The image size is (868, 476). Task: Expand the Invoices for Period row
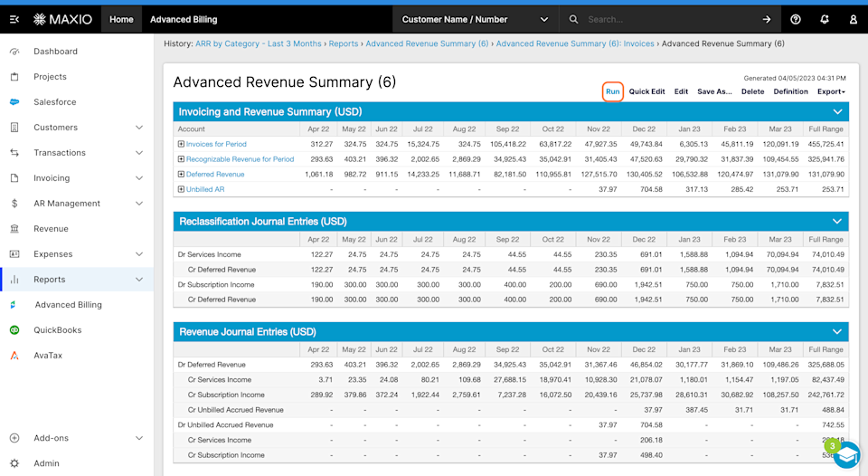(181, 144)
